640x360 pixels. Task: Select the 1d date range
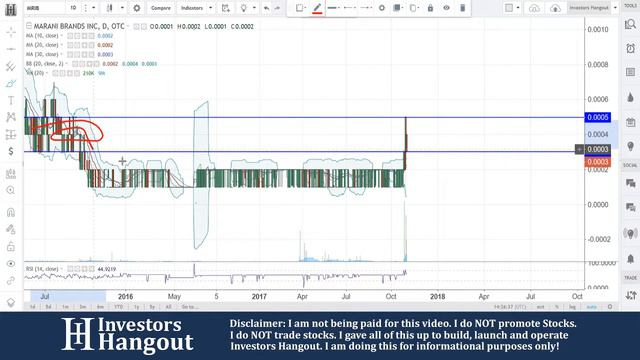tap(32, 307)
